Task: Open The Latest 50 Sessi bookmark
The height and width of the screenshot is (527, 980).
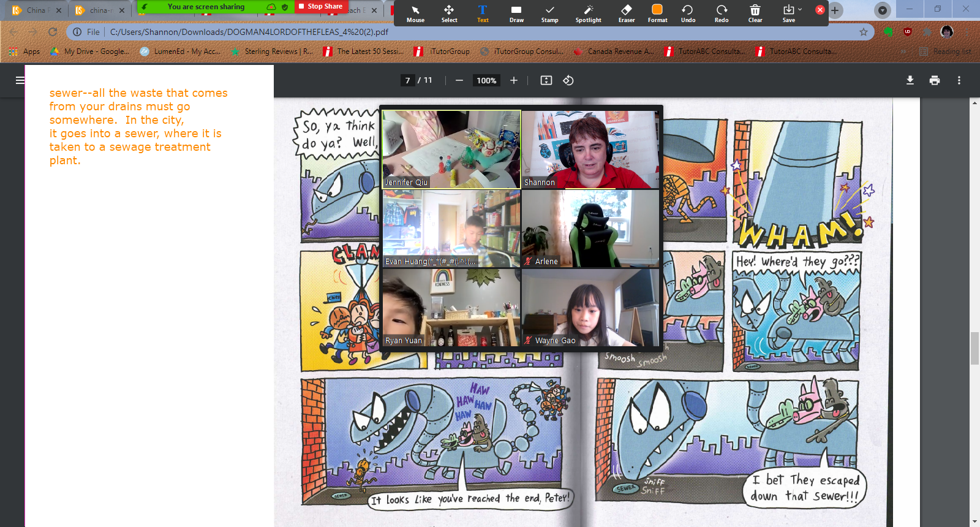Action: (x=364, y=51)
